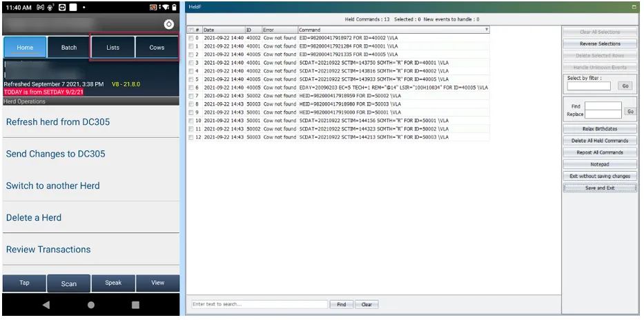Sort by the Date column header
The width and height of the screenshot is (644, 320).
(224, 30)
